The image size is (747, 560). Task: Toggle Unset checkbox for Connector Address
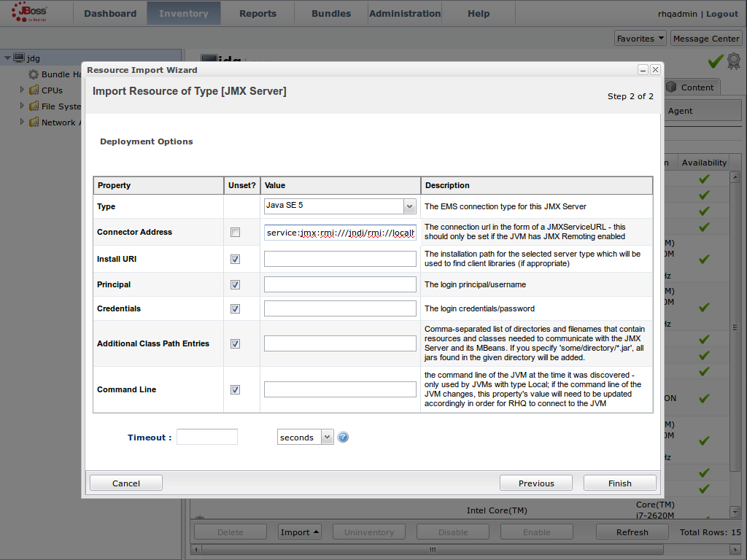[x=235, y=233]
